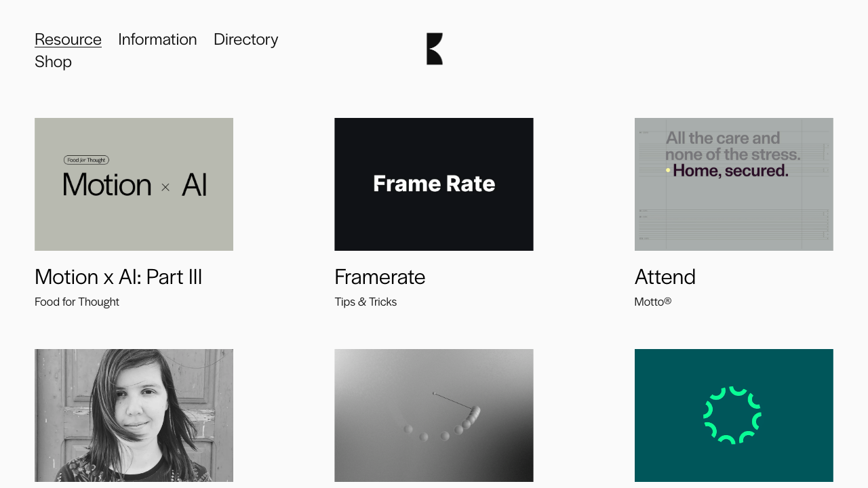Visit the Shop page
The height and width of the screenshot is (488, 868).
(x=53, y=62)
